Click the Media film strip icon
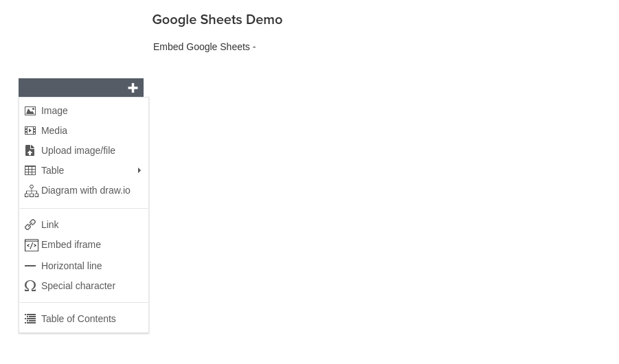 click(30, 130)
